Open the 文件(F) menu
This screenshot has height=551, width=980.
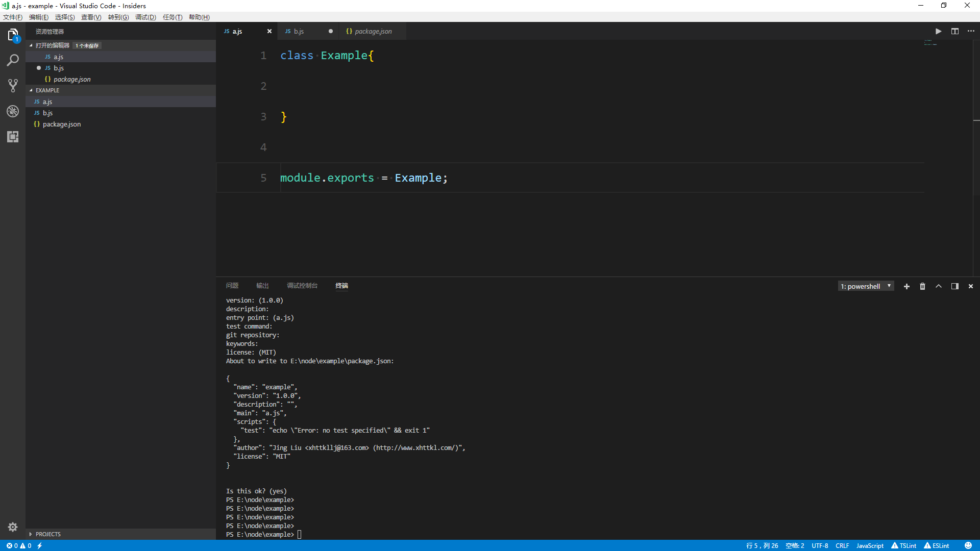click(x=12, y=17)
